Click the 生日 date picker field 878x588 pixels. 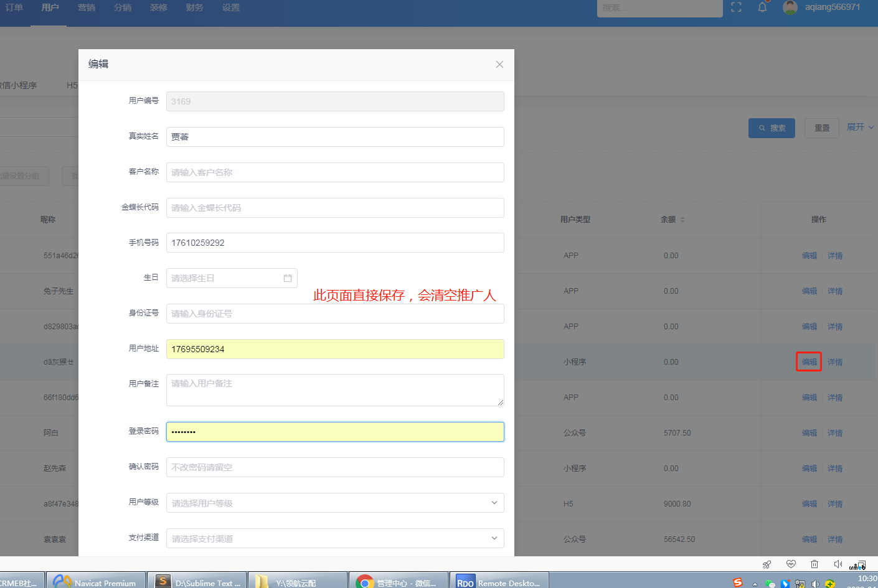point(232,278)
